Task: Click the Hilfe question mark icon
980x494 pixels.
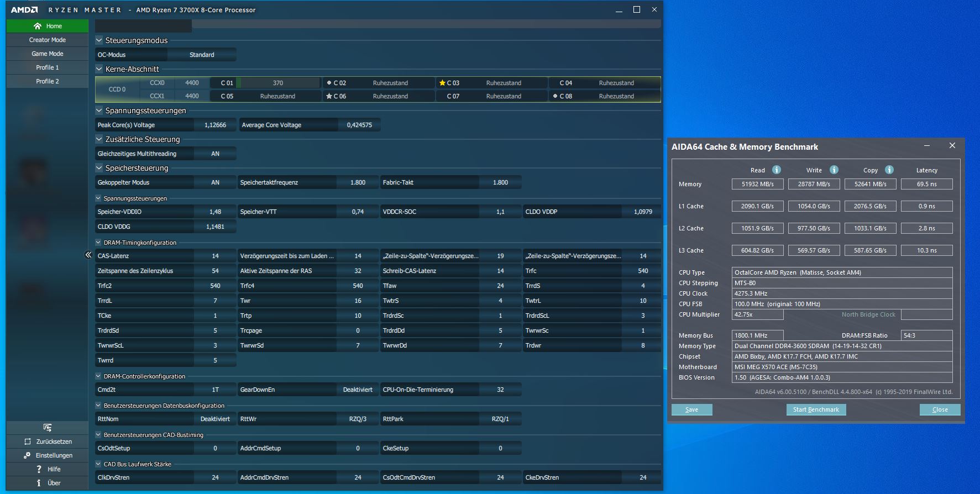Action: (x=39, y=469)
